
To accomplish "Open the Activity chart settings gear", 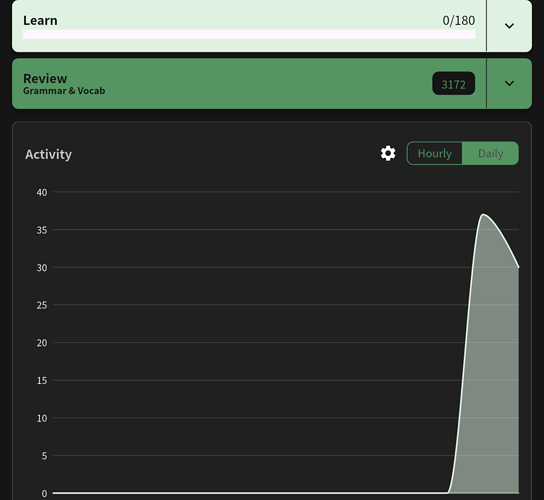I will 388,153.
